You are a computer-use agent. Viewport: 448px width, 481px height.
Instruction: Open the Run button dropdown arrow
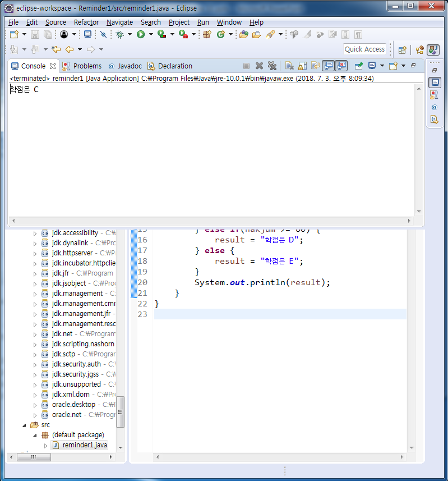151,34
